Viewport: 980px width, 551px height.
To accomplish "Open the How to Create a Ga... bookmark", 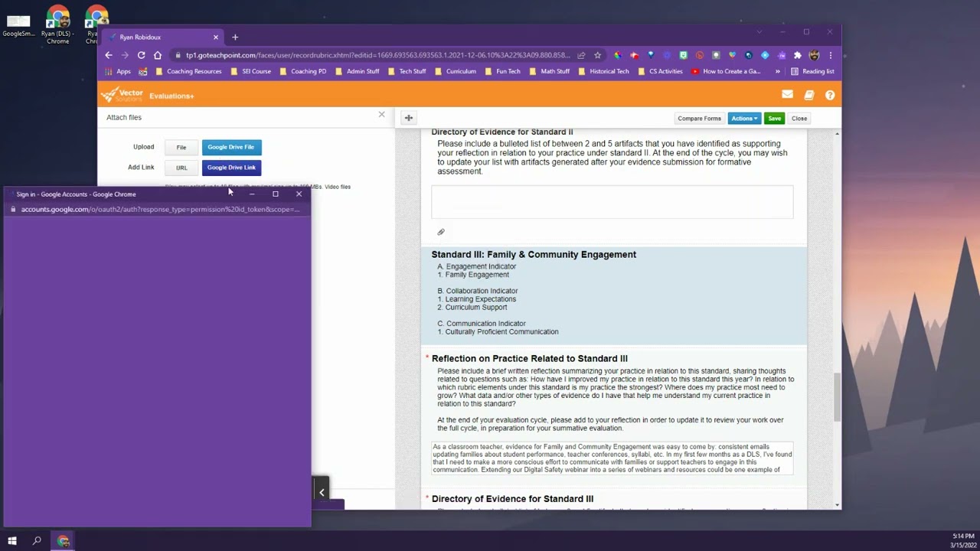I will tap(726, 71).
